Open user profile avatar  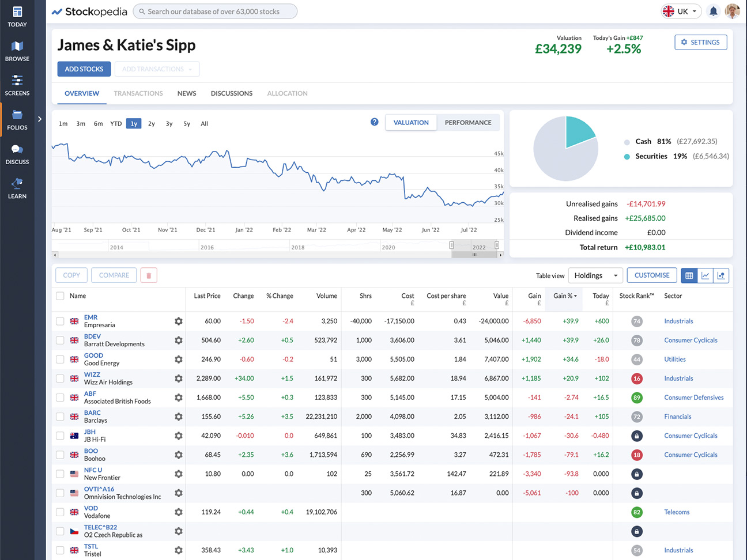(x=732, y=12)
